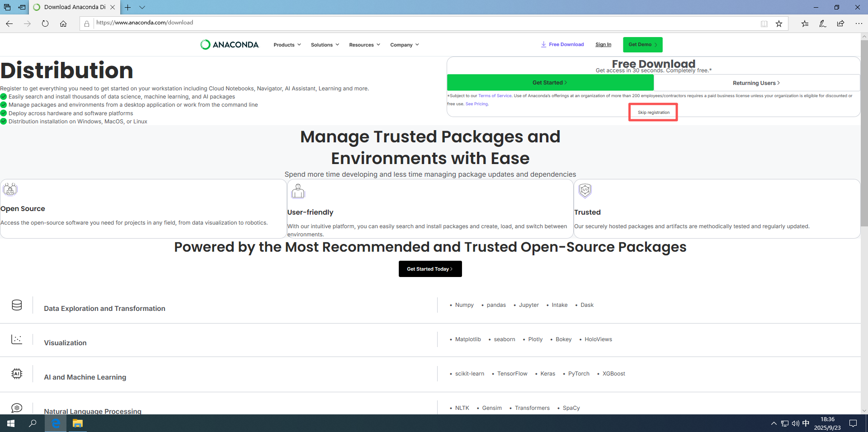Click the Matplotlib package text
The width and height of the screenshot is (868, 432).
click(468, 339)
